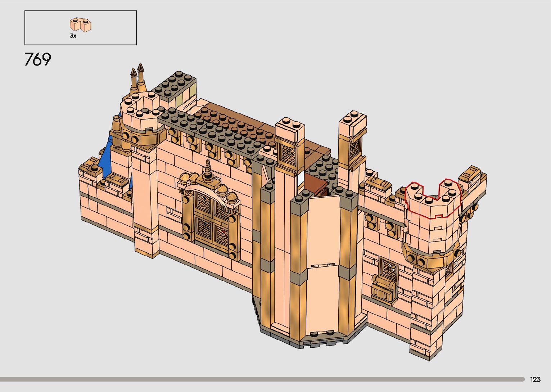Click the page number 123
The height and width of the screenshot is (392, 551).
(535, 379)
